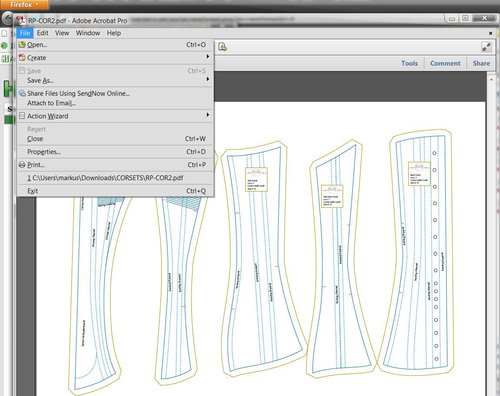The image size is (500, 396).
Task: Click the label box on rightmost corset panel
Action: (419, 174)
